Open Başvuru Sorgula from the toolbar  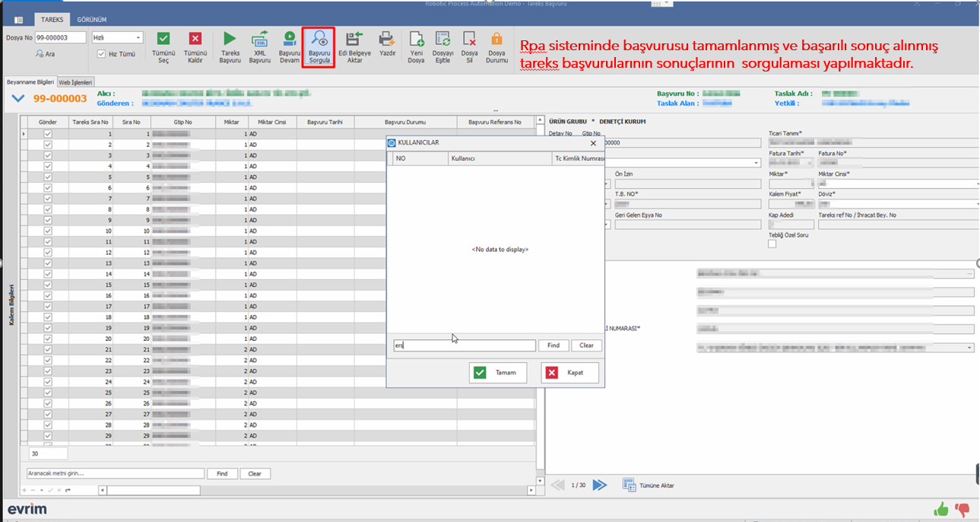click(x=319, y=40)
